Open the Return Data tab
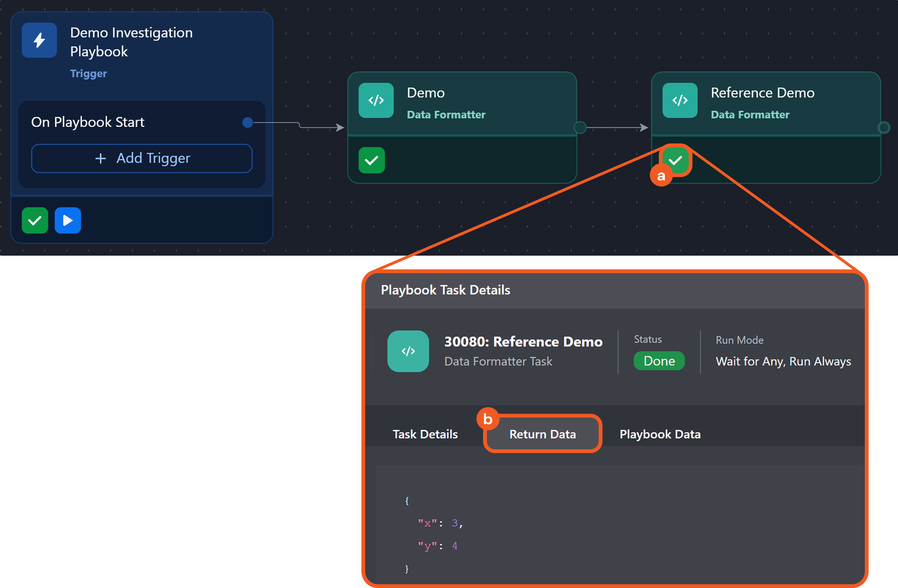This screenshot has height=588, width=898. [542, 434]
